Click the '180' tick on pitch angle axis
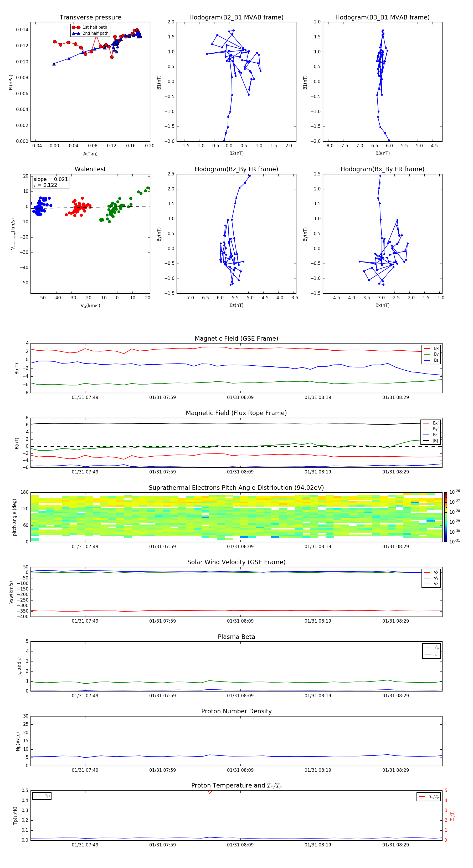This screenshot has height=868, width=473. 25,492
